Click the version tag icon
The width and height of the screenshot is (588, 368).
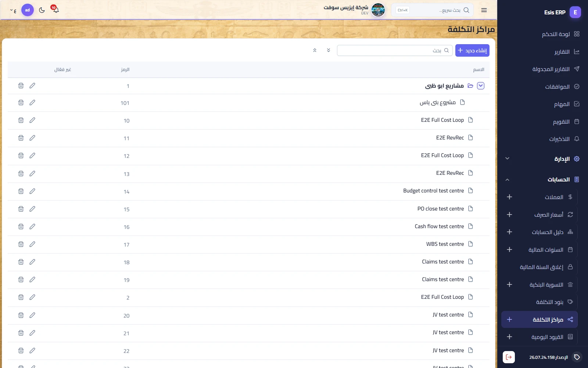click(577, 357)
